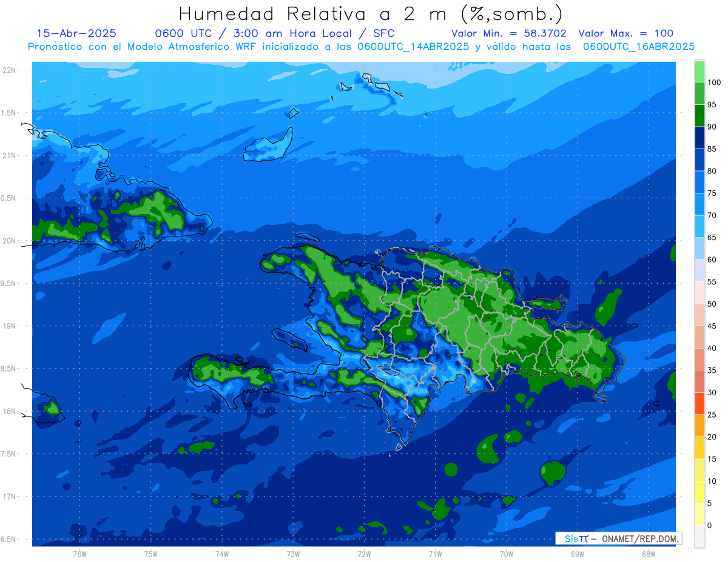Click the legend scale value "25"
The height and width of the screenshot is (562, 728).
(x=712, y=415)
